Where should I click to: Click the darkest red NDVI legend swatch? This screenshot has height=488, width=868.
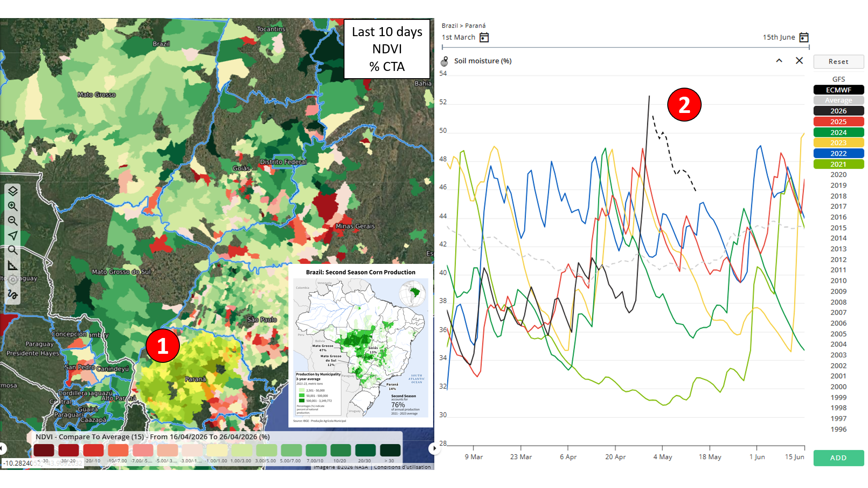point(44,450)
